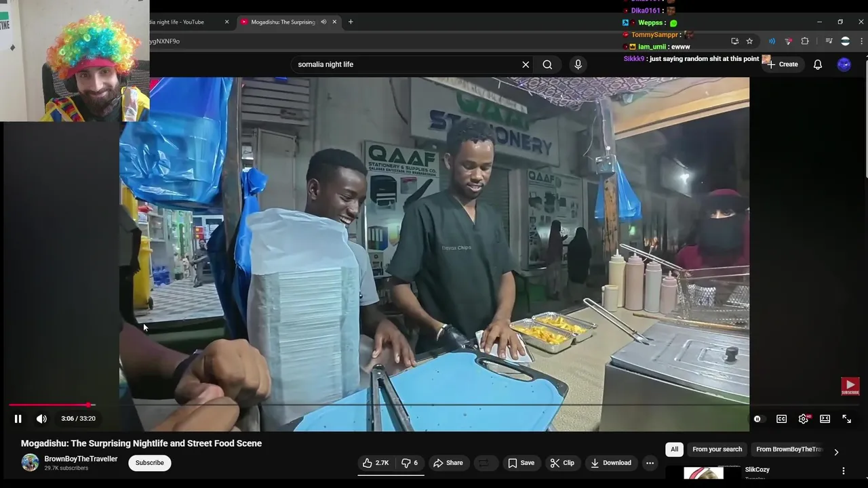The width and height of the screenshot is (868, 488).
Task: Select 'From BrownBoyTheTra…' chip
Action: (789, 449)
